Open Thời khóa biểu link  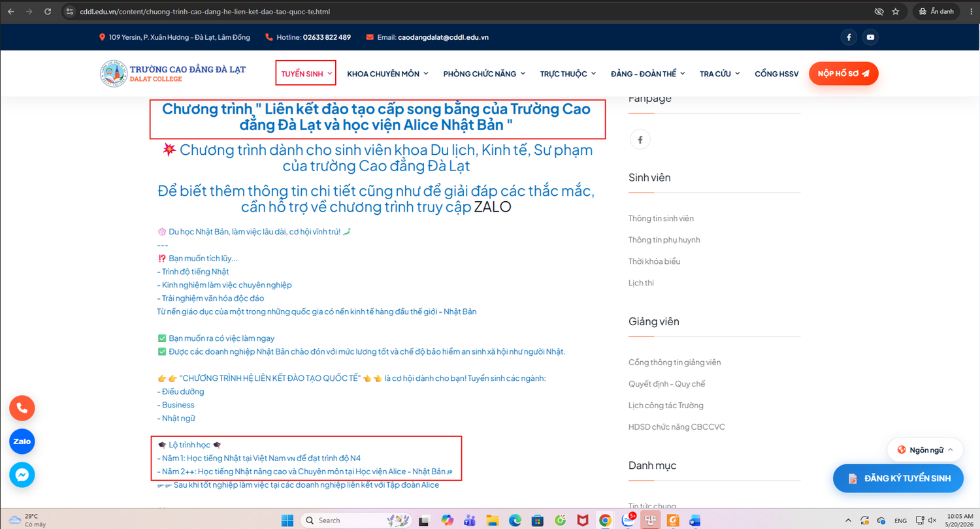point(654,261)
